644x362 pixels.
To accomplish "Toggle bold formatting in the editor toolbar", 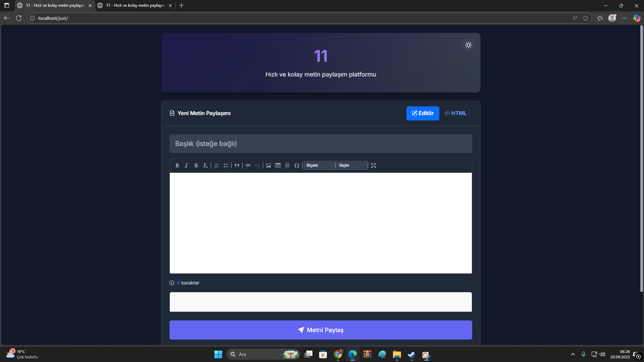I will pyautogui.click(x=177, y=165).
